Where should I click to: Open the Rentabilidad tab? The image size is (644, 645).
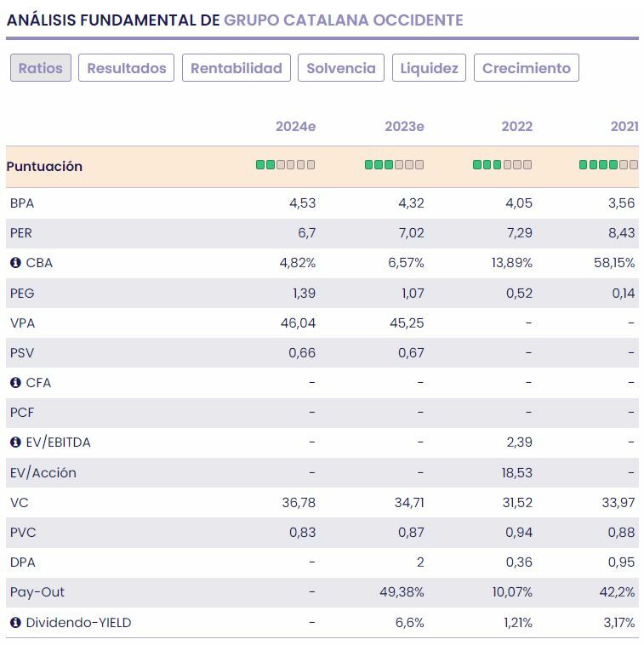pyautogui.click(x=237, y=68)
